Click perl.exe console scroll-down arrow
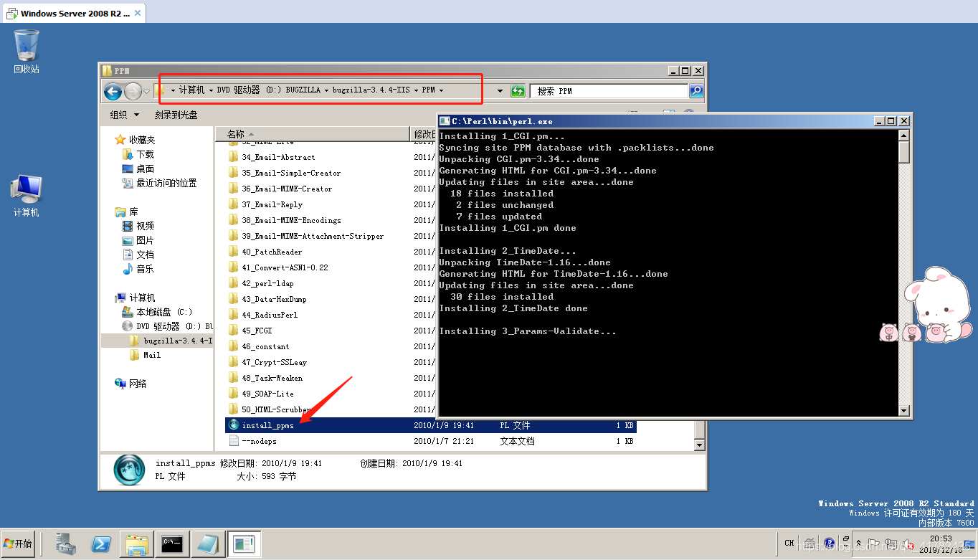Image resolution: width=978 pixels, height=560 pixels. click(x=904, y=411)
